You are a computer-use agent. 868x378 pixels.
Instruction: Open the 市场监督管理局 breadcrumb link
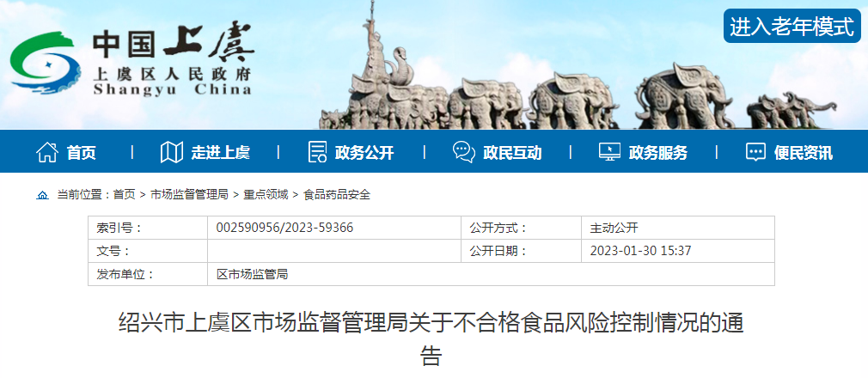tap(189, 195)
